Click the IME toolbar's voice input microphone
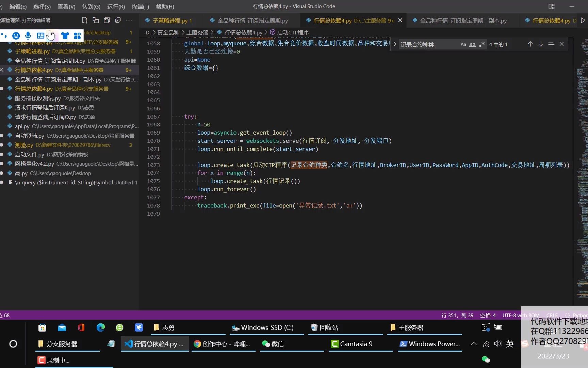Screen dimensions: 588x368 click(28, 35)
